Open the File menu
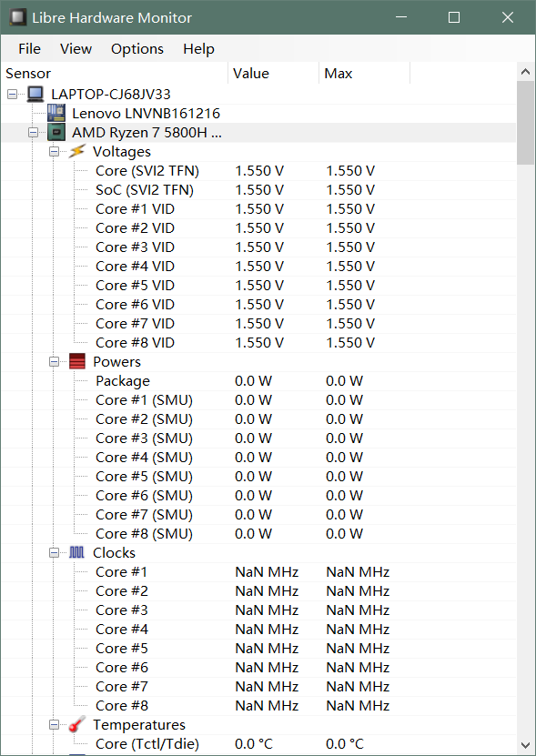This screenshot has height=756, width=536. tap(29, 49)
